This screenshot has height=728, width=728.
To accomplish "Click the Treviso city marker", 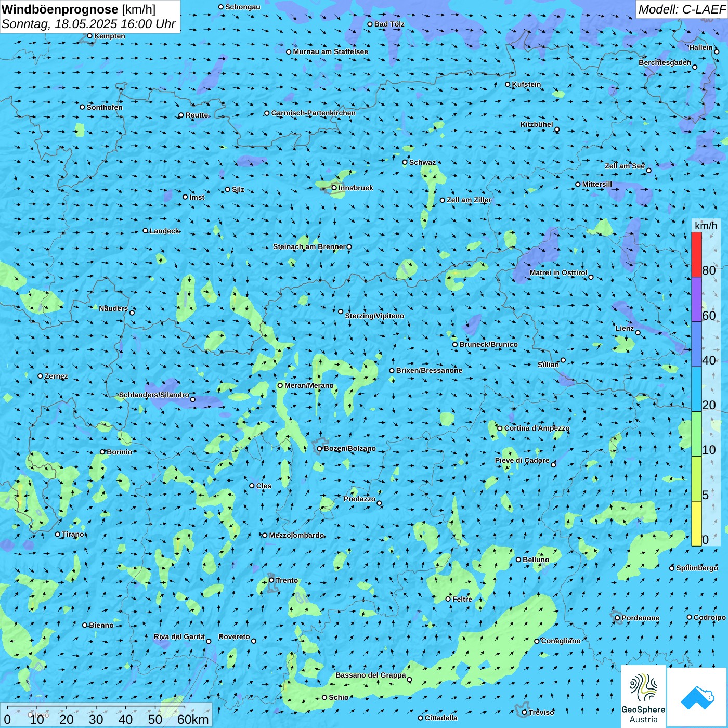I will tap(525, 712).
